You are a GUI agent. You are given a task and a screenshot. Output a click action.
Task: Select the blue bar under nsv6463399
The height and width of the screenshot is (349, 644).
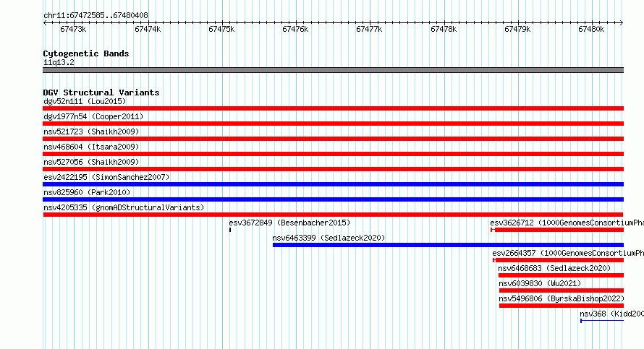tap(448, 245)
